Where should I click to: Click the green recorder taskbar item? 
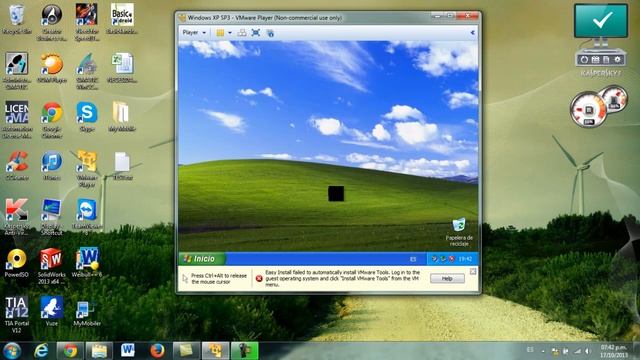[245, 351]
